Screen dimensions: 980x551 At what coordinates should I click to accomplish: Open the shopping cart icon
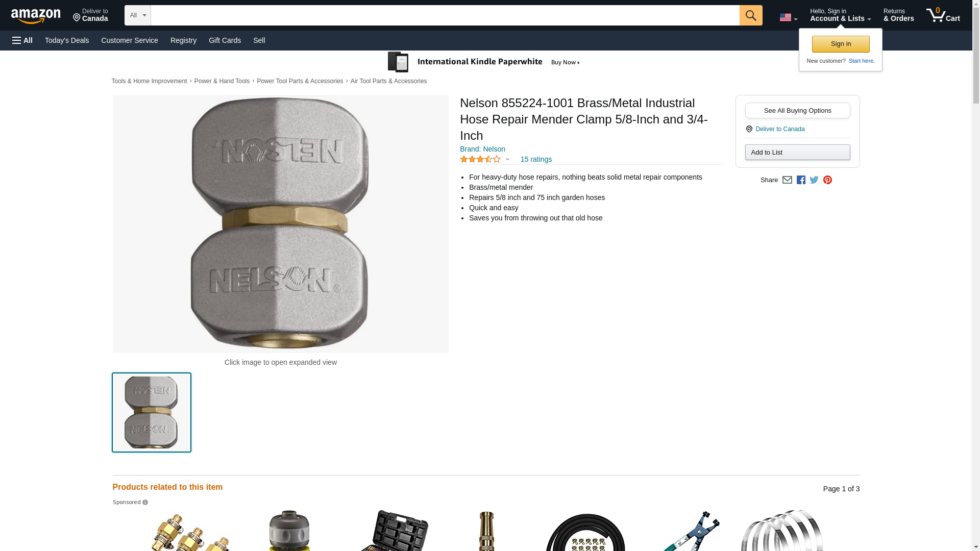point(943,15)
